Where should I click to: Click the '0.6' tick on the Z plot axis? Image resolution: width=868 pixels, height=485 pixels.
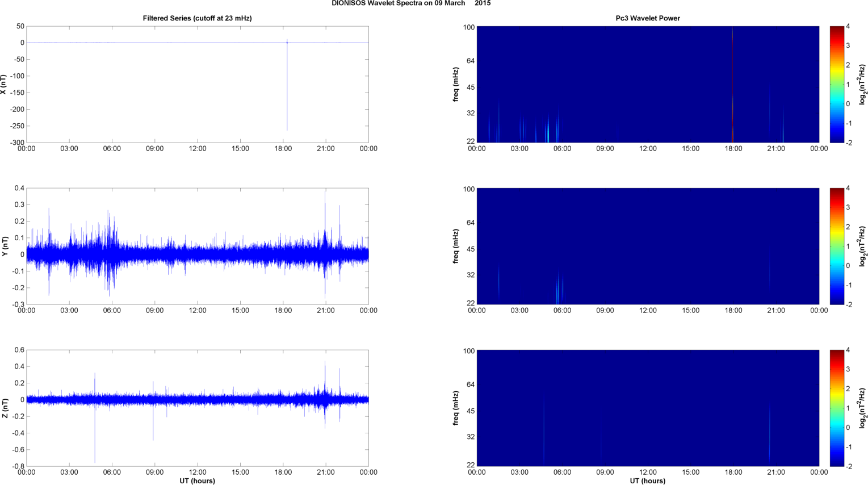coord(20,350)
